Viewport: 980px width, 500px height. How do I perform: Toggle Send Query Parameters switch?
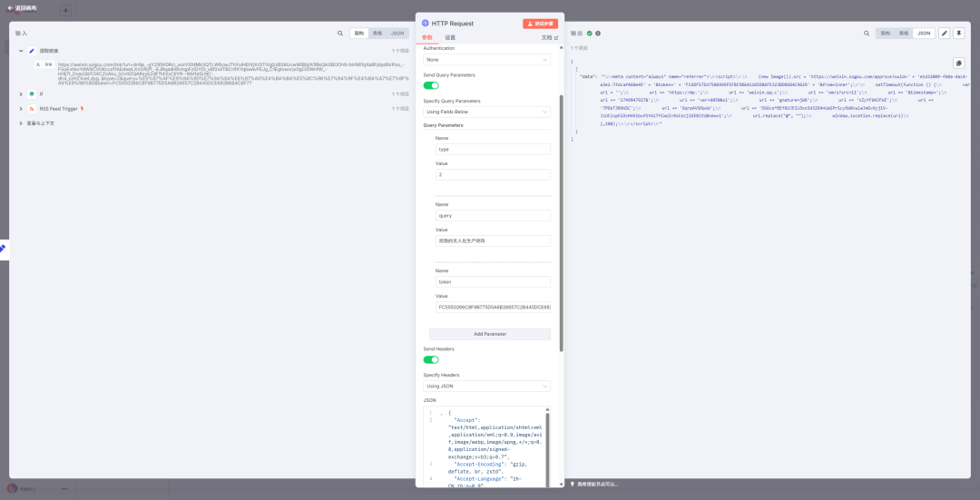tap(431, 85)
